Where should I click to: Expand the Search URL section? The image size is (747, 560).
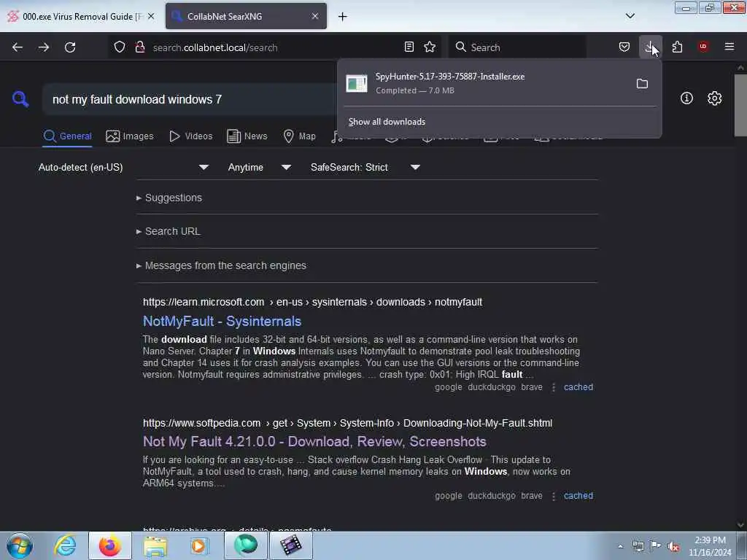(x=169, y=231)
